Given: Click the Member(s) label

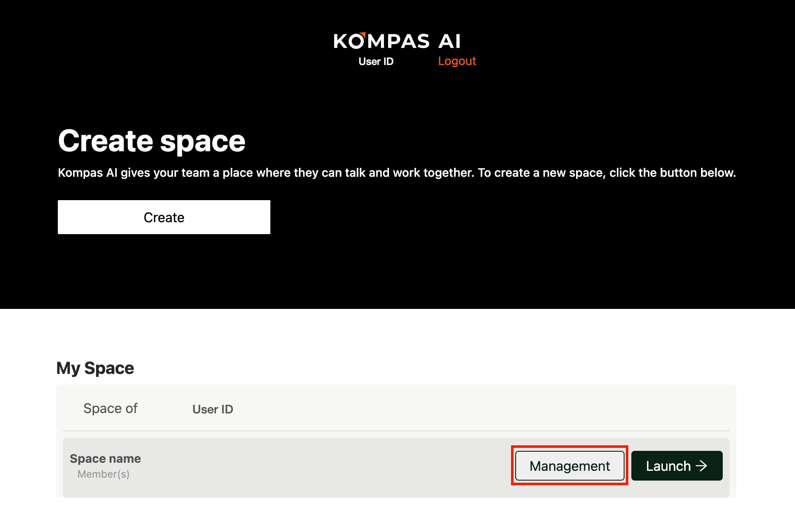Looking at the screenshot, I should 103,474.
